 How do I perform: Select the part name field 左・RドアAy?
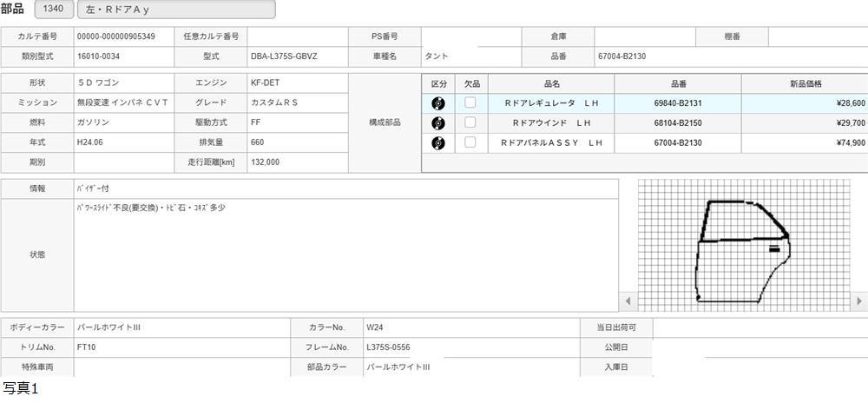click(x=176, y=10)
